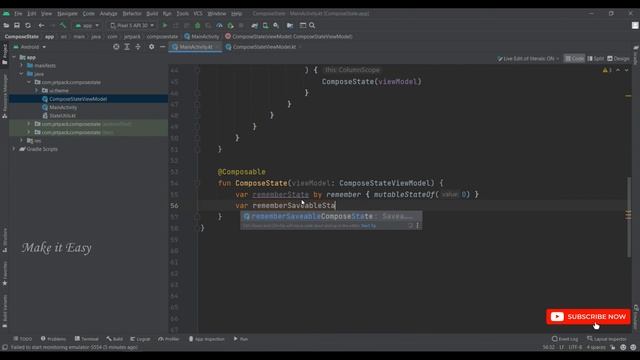Open the Terminal tool window

87,339
